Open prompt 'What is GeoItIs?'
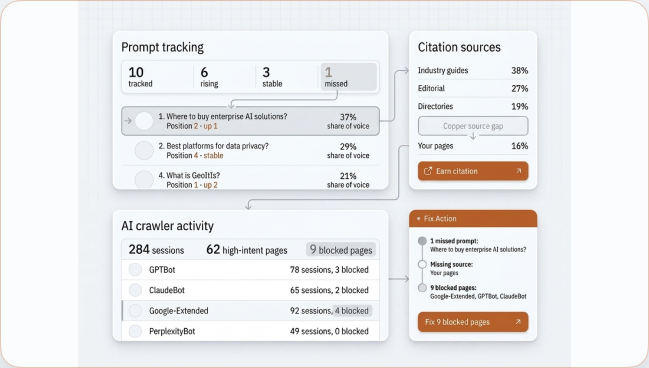The height and width of the screenshot is (368, 649). click(x=250, y=178)
